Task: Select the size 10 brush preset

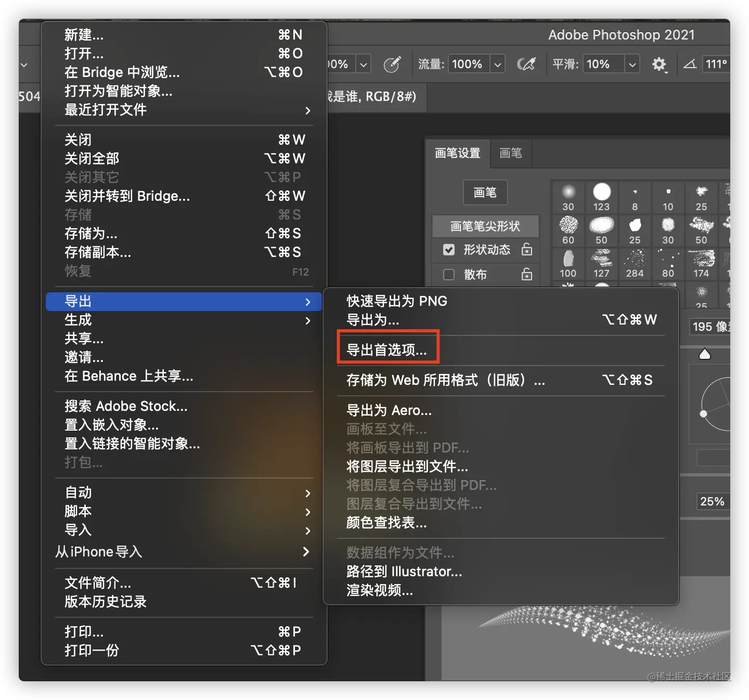Action: 668,197
